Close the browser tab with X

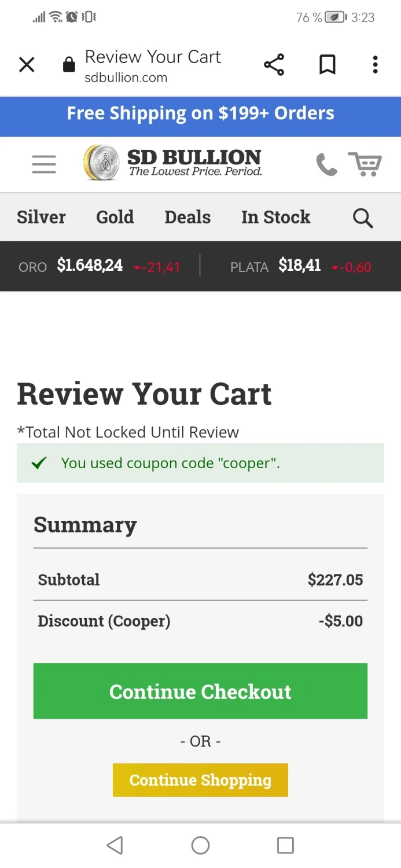pos(27,65)
